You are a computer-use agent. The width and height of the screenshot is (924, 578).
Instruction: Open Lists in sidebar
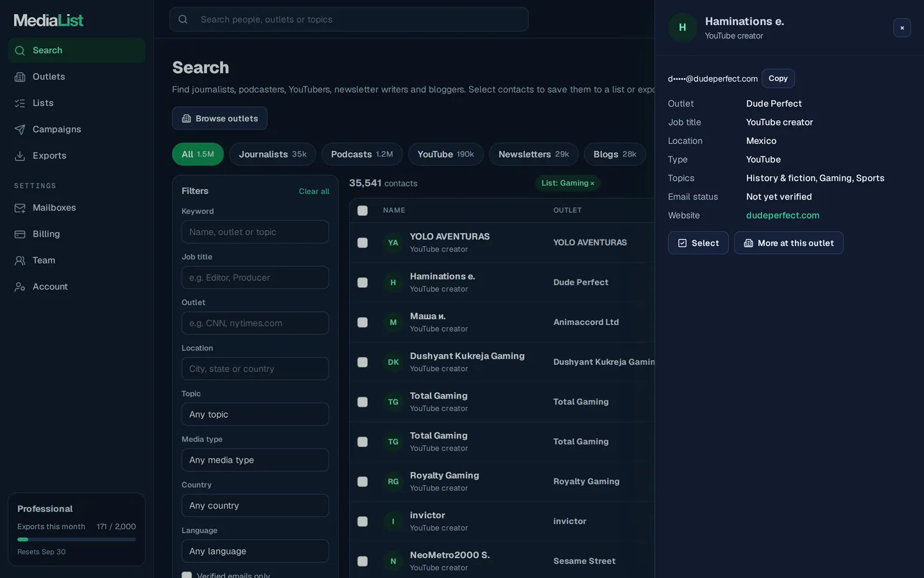click(76, 103)
